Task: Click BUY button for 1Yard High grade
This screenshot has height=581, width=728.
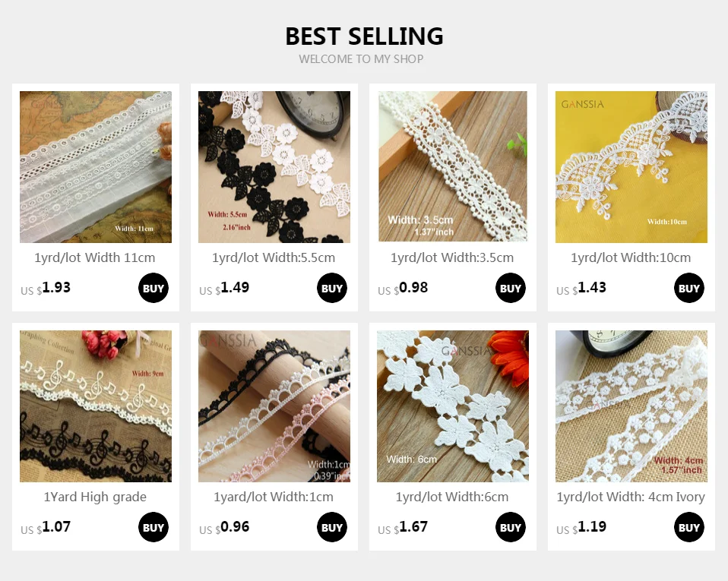Action: 154,527
